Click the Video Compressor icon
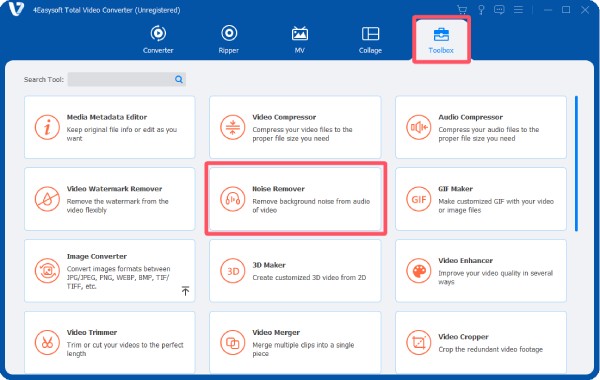The image size is (600, 380). (x=233, y=127)
